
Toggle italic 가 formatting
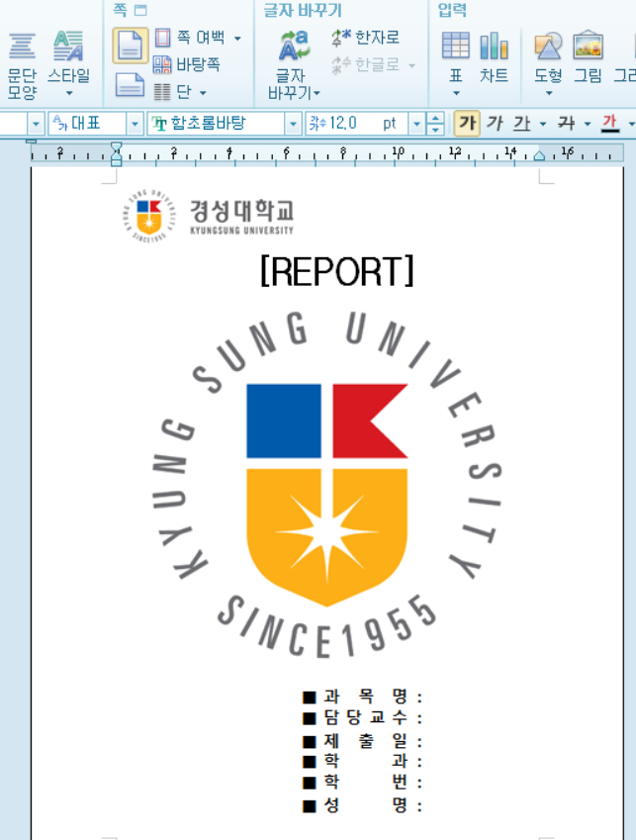495,124
